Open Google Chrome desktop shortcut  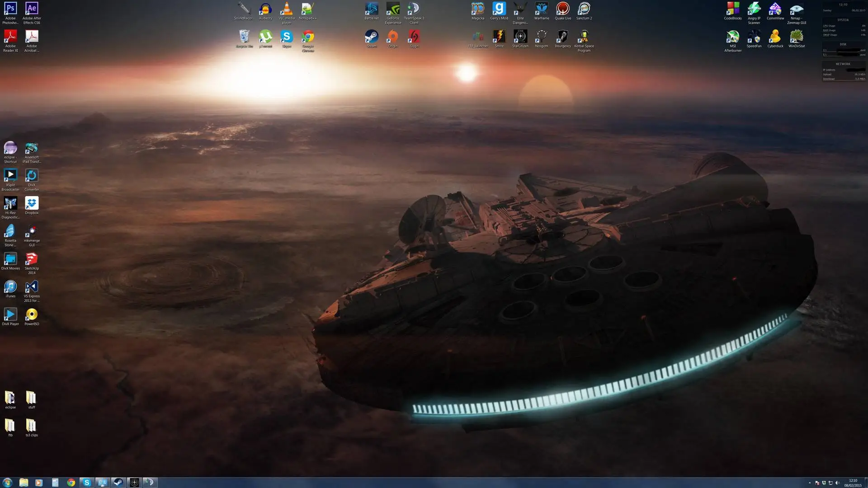click(308, 41)
